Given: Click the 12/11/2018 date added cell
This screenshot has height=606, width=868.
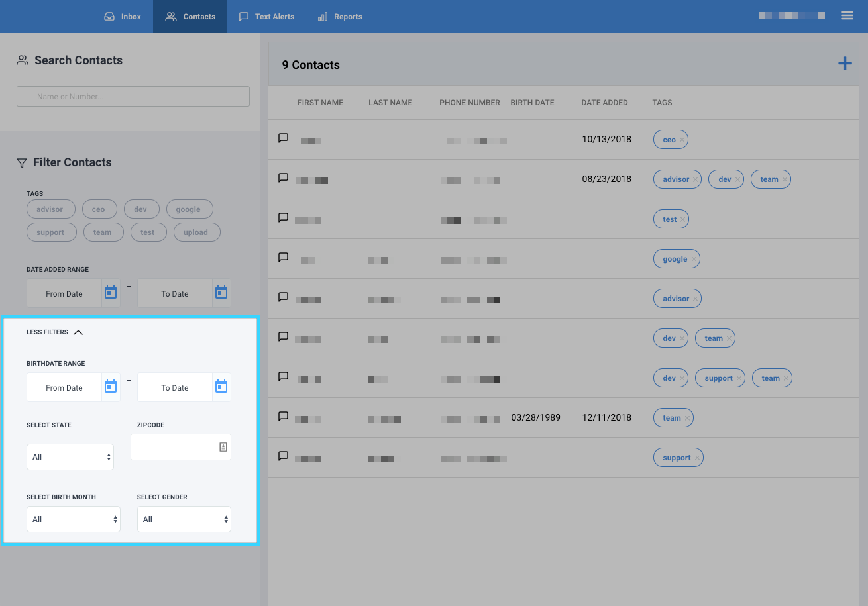Looking at the screenshot, I should [x=606, y=417].
